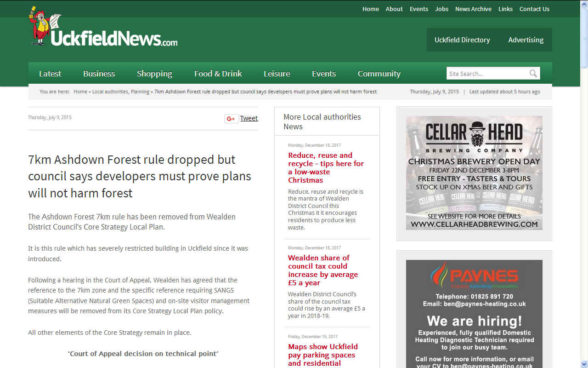Open the Jobs link in top bar
Viewport: 588px width, 368px height.
[x=441, y=9]
